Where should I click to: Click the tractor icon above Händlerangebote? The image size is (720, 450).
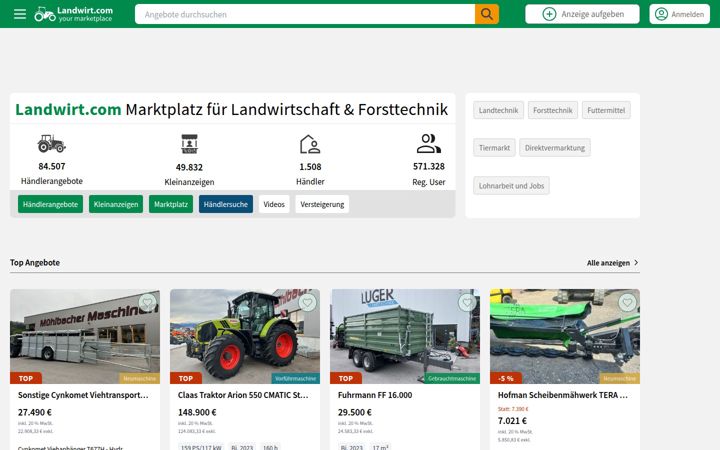pos(51,144)
